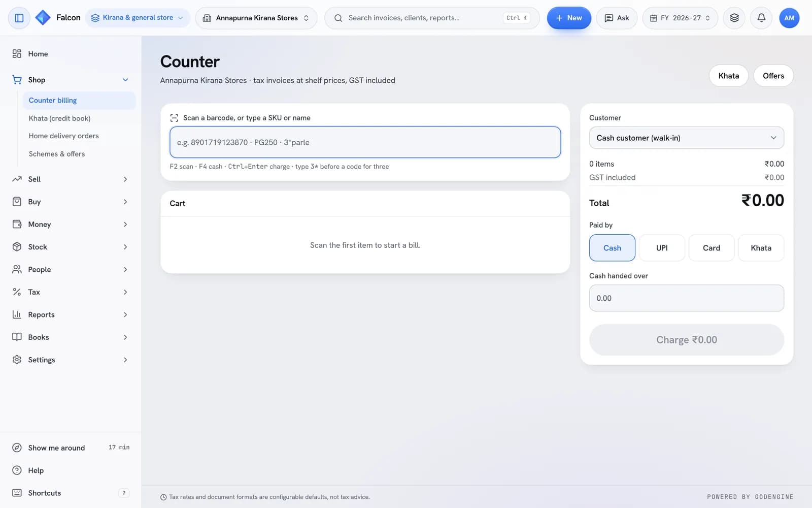The width and height of the screenshot is (812, 508).
Task: Open the Customer dropdown
Action: click(x=686, y=138)
